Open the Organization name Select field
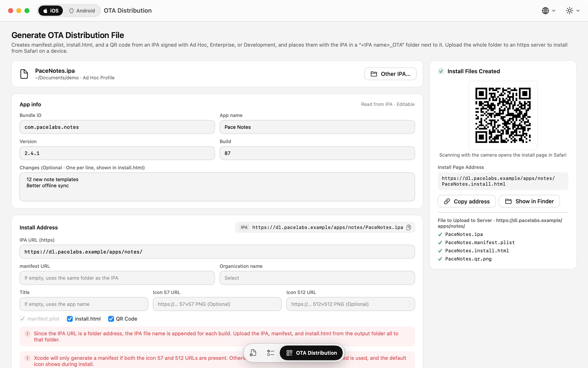 pyautogui.click(x=317, y=278)
